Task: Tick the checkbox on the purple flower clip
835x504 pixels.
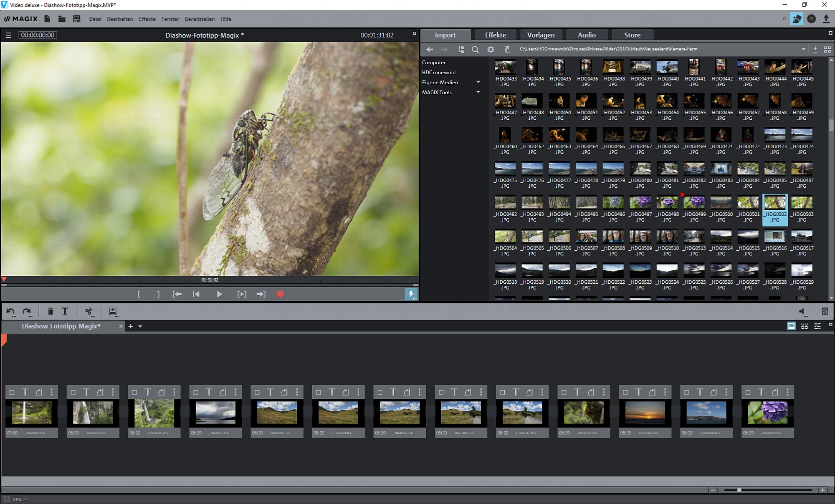Action: click(x=748, y=392)
